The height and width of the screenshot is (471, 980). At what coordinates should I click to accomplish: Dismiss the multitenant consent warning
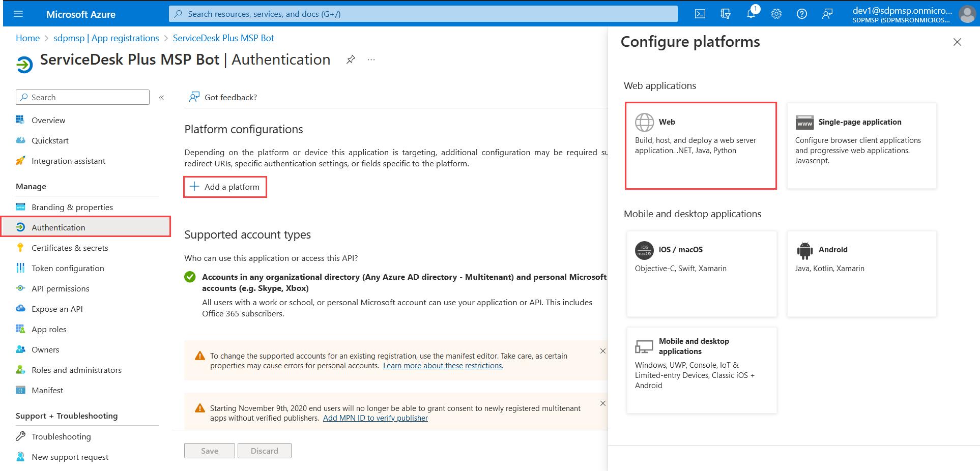pos(602,403)
